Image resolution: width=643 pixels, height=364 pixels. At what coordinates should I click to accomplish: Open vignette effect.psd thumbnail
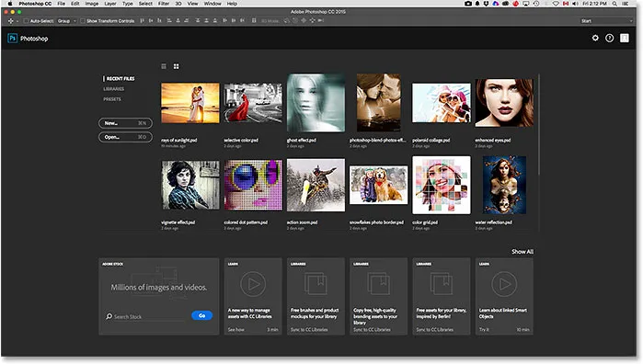click(190, 185)
